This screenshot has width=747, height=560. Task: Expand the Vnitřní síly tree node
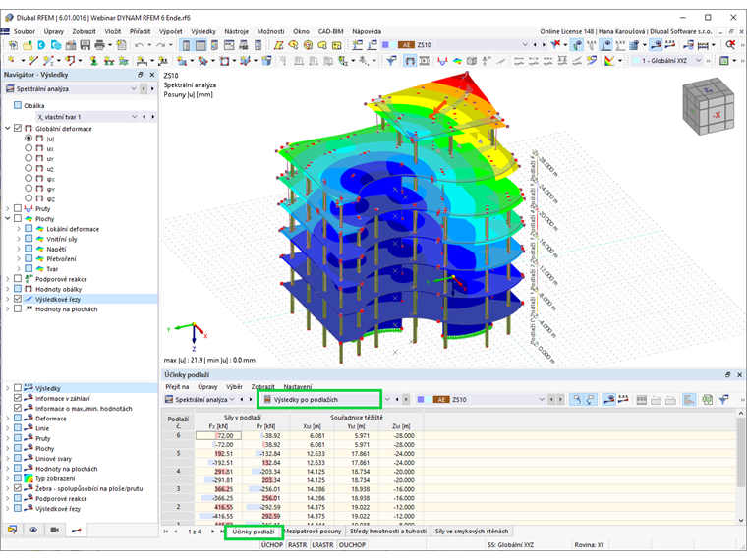tap(19, 239)
